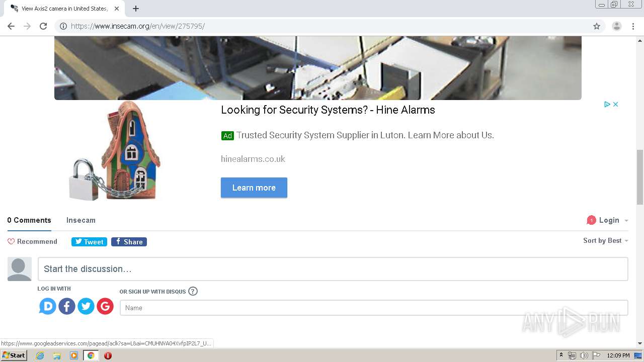
Task: Go forward to the next page
Action: click(x=27, y=26)
